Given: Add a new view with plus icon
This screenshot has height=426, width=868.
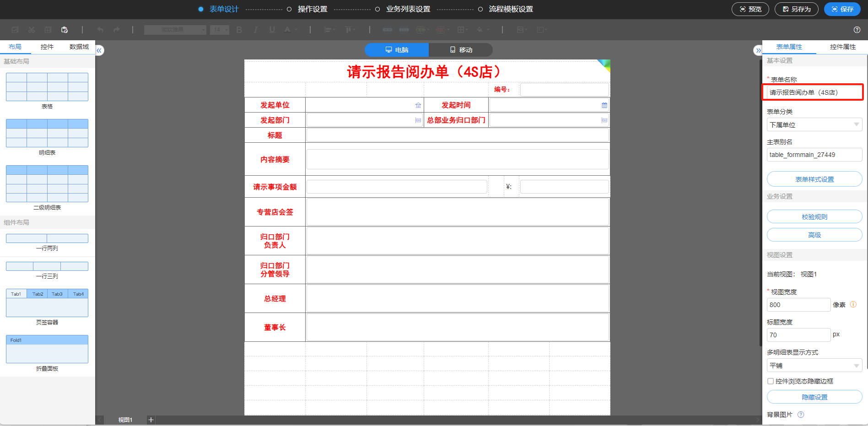Looking at the screenshot, I should [151, 420].
